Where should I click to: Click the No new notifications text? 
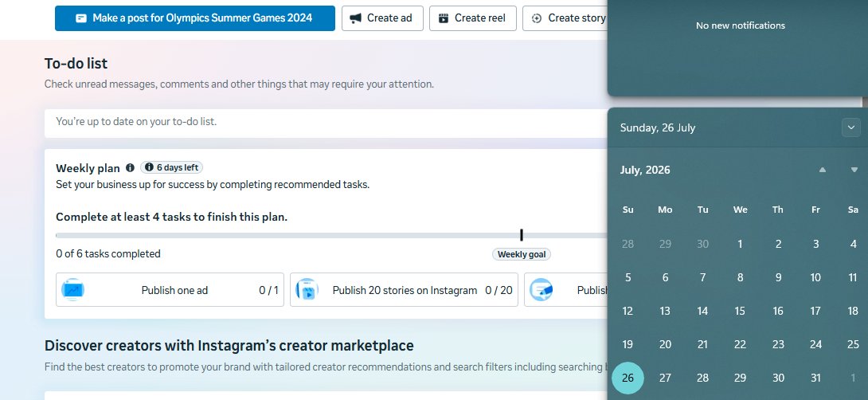741,25
